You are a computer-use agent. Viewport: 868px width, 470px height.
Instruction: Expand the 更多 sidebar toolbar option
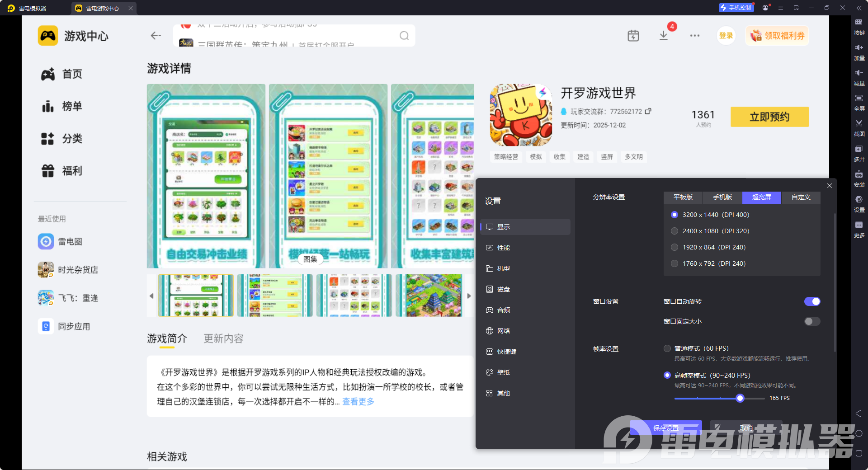(859, 226)
